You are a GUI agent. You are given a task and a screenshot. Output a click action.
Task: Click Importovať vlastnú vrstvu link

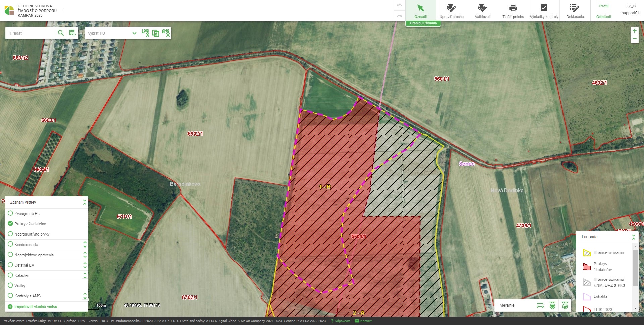(x=36, y=307)
